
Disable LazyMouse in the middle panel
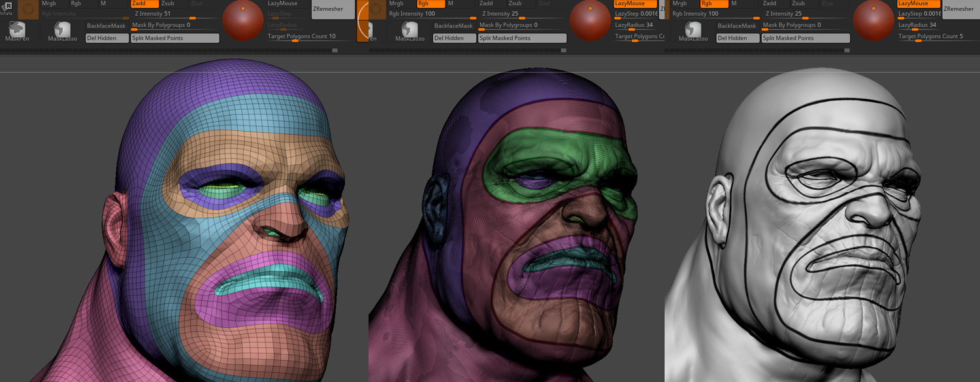coord(636,3)
